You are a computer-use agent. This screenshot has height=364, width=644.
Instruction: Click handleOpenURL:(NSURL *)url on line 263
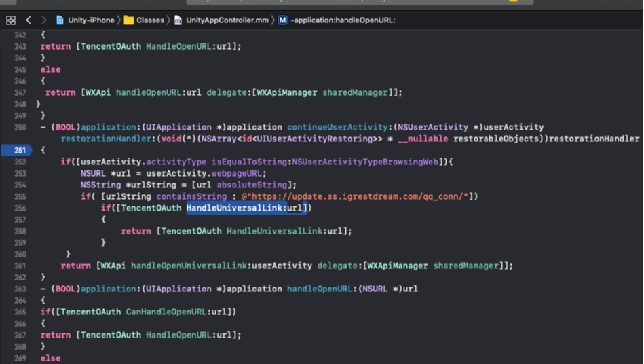click(352, 289)
